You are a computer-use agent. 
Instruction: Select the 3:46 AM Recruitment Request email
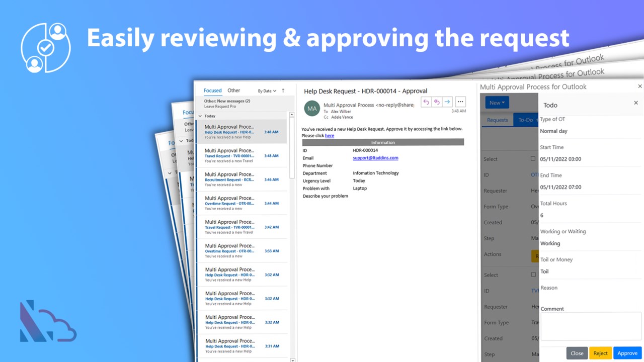click(242, 179)
